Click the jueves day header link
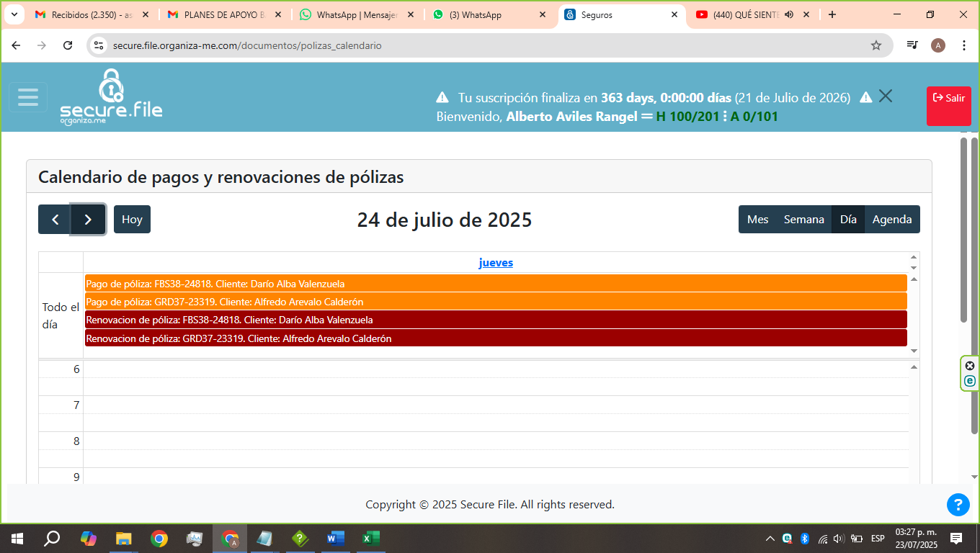 (496, 263)
